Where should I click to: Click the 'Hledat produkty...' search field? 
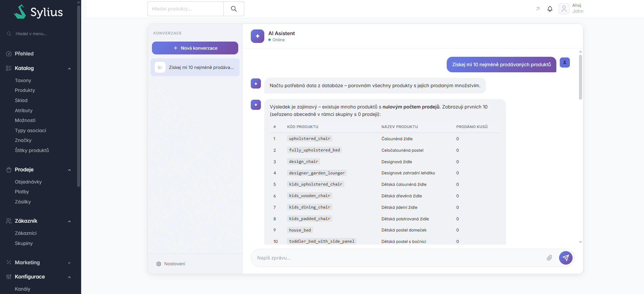click(185, 9)
